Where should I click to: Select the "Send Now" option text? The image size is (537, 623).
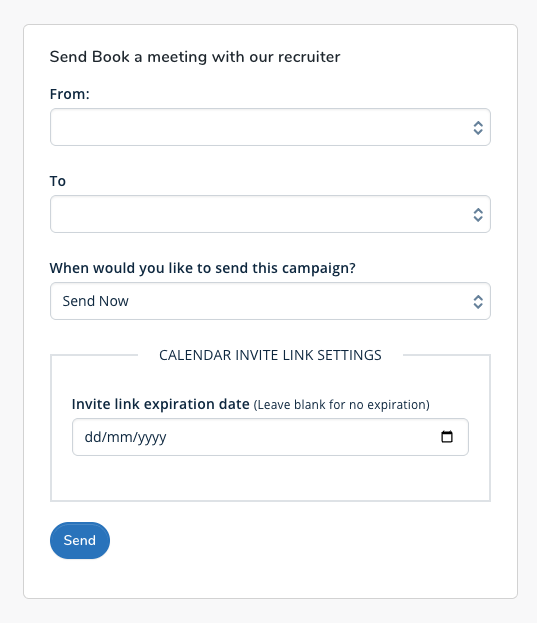click(96, 301)
